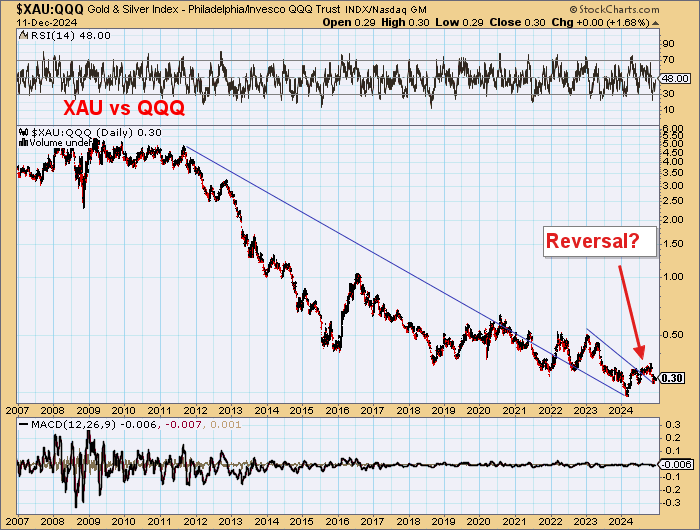This screenshot has width=700, height=530.
Task: Click the 48.00 RSI current value tag
Action: click(675, 79)
